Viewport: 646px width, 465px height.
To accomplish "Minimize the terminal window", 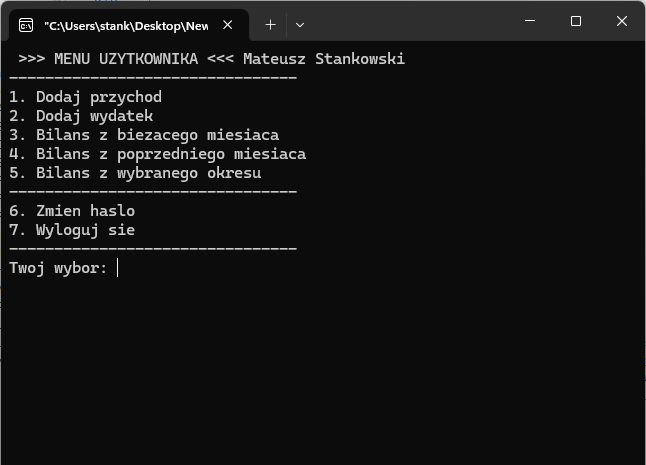I will 529,21.
